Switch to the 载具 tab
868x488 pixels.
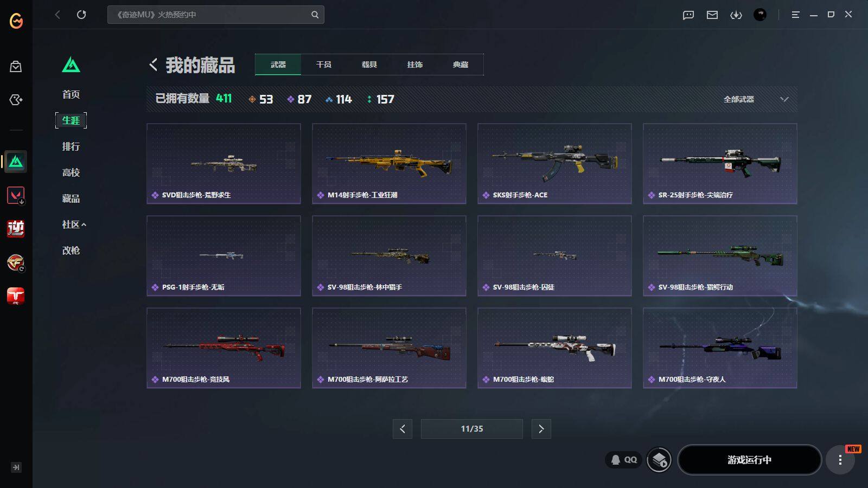tap(369, 65)
